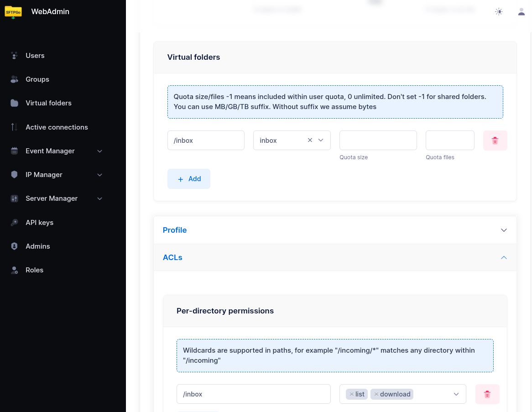Open the API keys page

[x=39, y=223]
